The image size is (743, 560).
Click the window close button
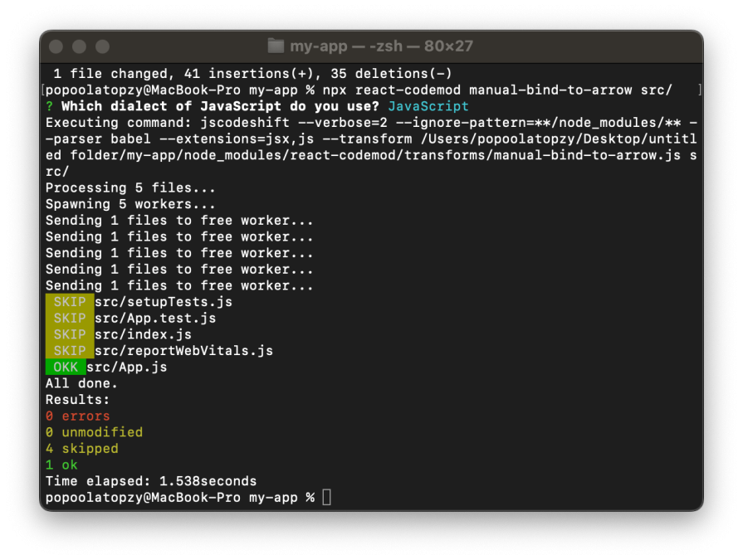click(x=56, y=46)
